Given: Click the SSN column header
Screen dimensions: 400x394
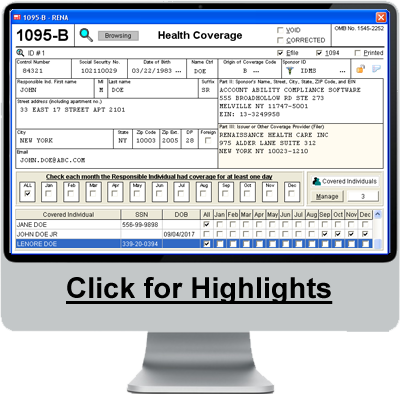Looking at the screenshot, I should point(141,214).
